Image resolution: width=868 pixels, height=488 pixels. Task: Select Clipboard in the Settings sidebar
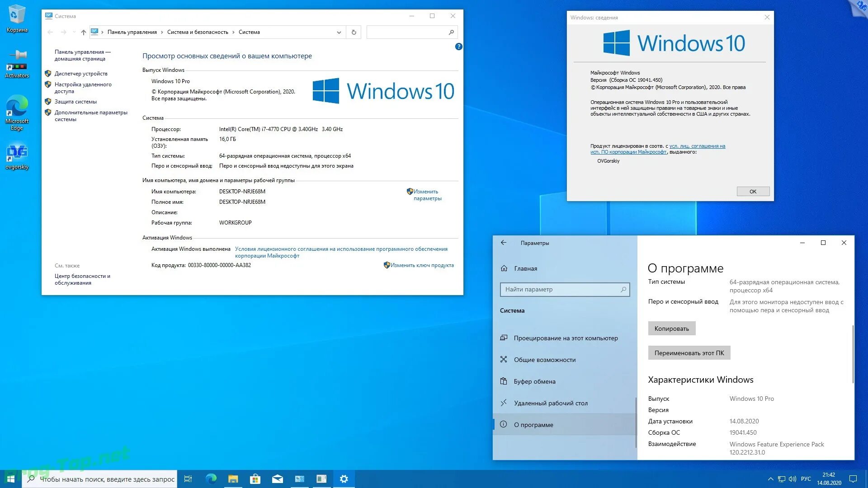click(x=534, y=381)
